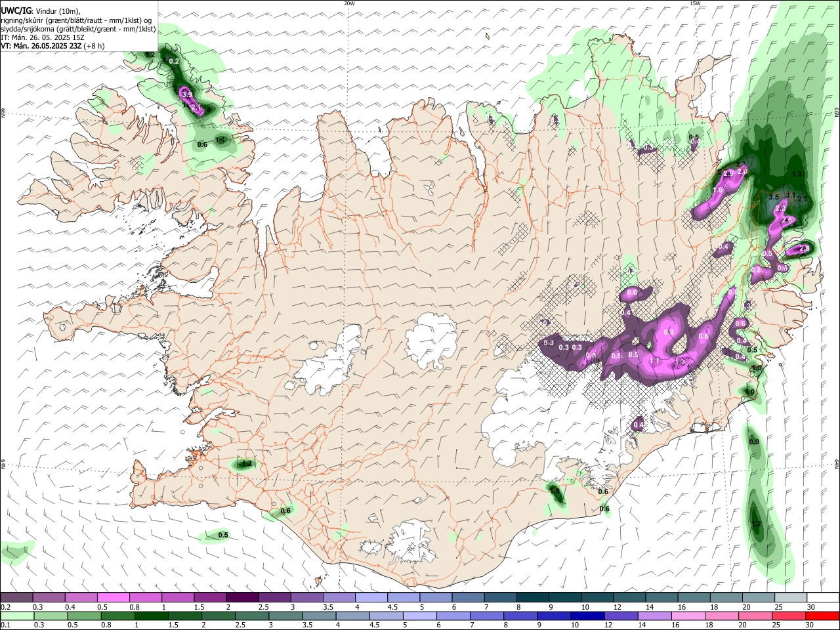The height and width of the screenshot is (630, 840).
Task: Click the 'rigning/skúrir' legend description line
Action: 75,20
